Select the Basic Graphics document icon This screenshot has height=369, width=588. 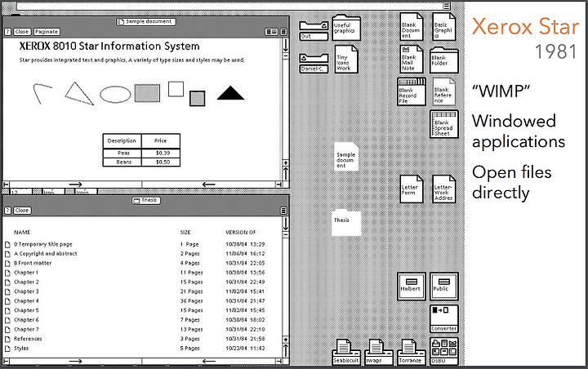[x=444, y=27]
